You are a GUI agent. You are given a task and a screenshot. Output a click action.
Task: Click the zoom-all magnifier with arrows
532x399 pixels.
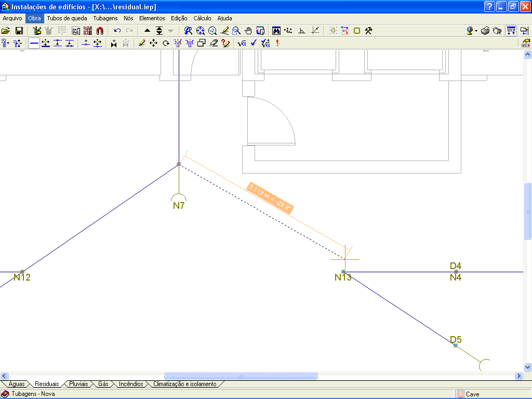[200, 31]
